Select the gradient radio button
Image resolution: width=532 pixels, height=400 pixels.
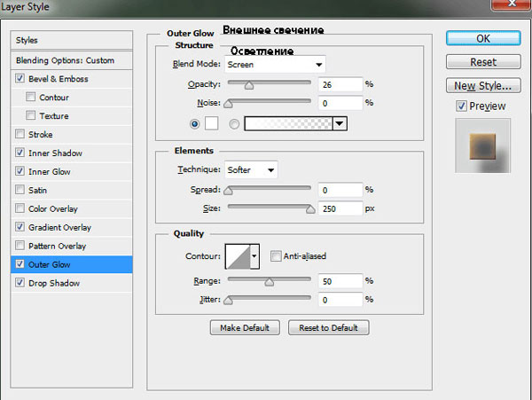(235, 124)
